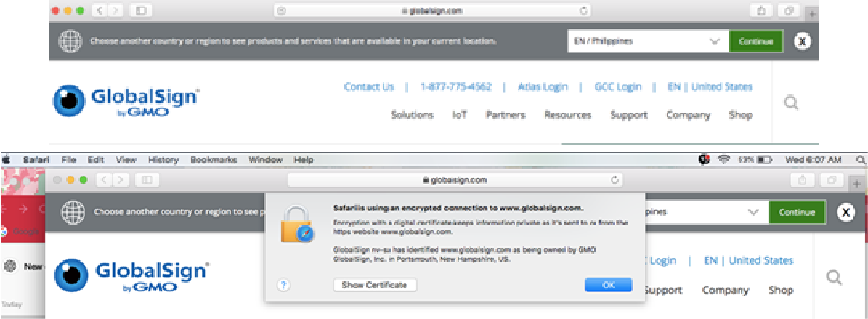The image size is (868, 319).
Task: Click the share icon in upper Safari toolbar
Action: click(762, 11)
